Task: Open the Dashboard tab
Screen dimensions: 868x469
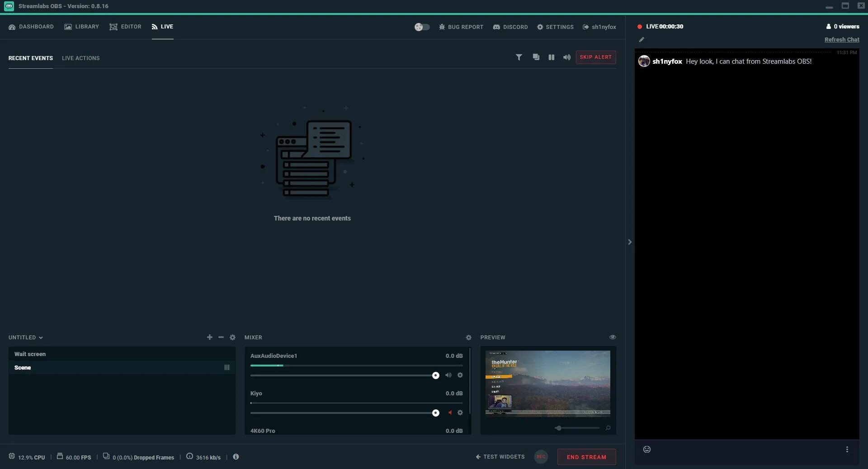Action: (31, 27)
